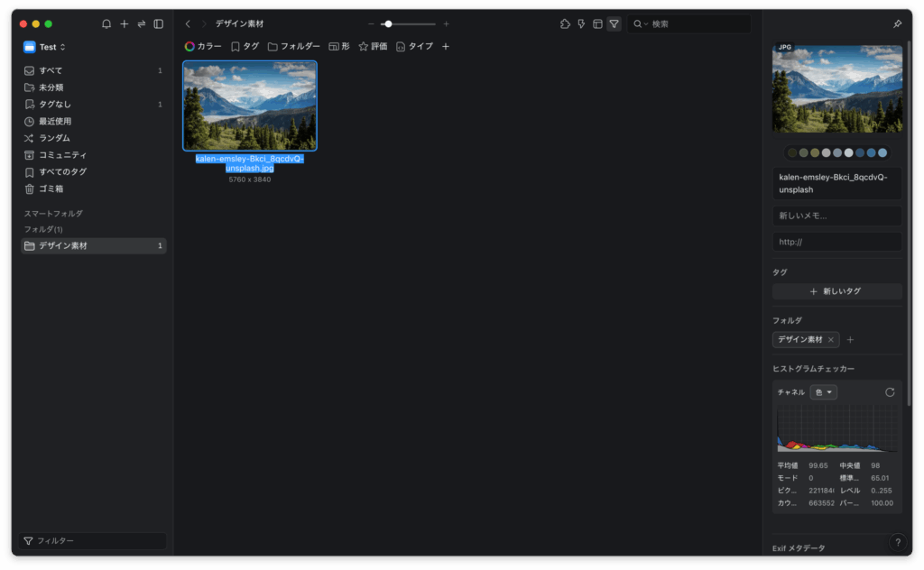The image size is (924, 570).
Task: Open the チャネル 色 dropdown
Action: pos(824,392)
